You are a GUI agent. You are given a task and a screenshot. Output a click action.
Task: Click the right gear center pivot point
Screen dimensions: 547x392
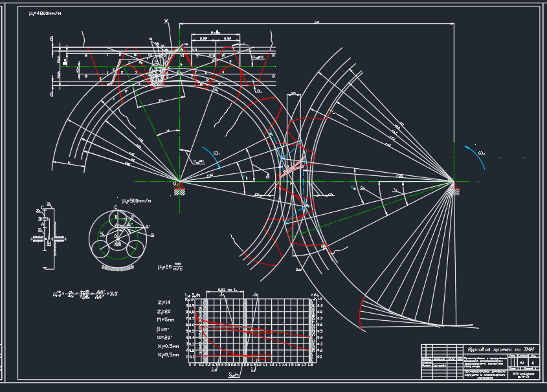(454, 182)
